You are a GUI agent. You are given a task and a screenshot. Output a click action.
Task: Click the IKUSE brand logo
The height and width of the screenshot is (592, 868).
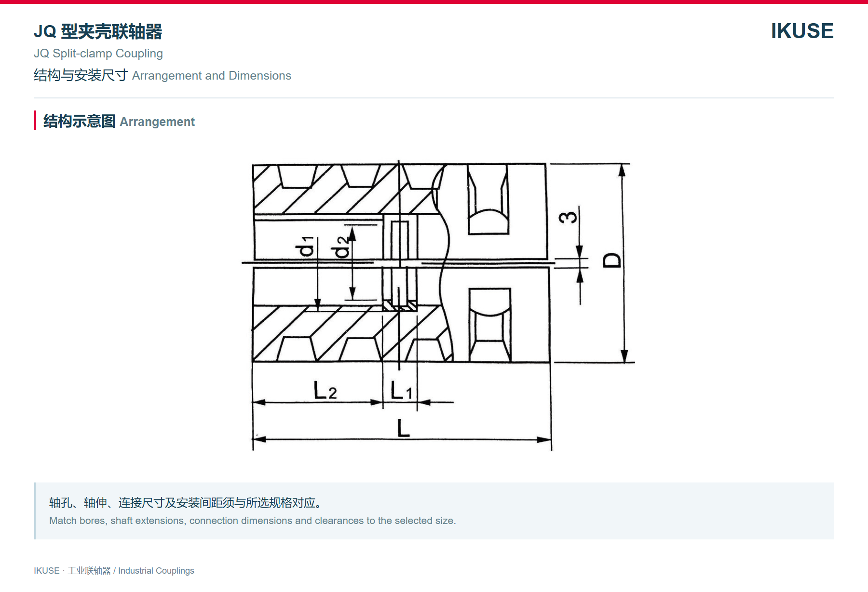pos(802,31)
